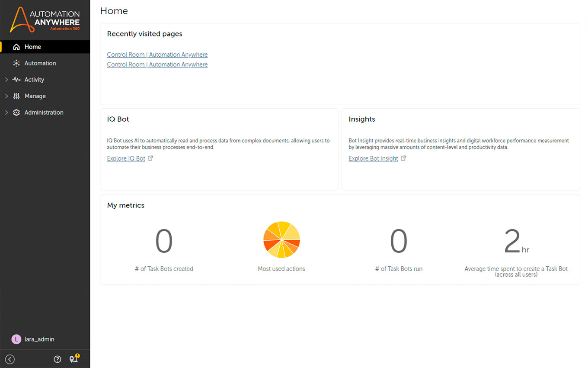Image resolution: width=588 pixels, height=368 pixels.
Task: Click the Home house icon in sidebar
Action: click(16, 47)
